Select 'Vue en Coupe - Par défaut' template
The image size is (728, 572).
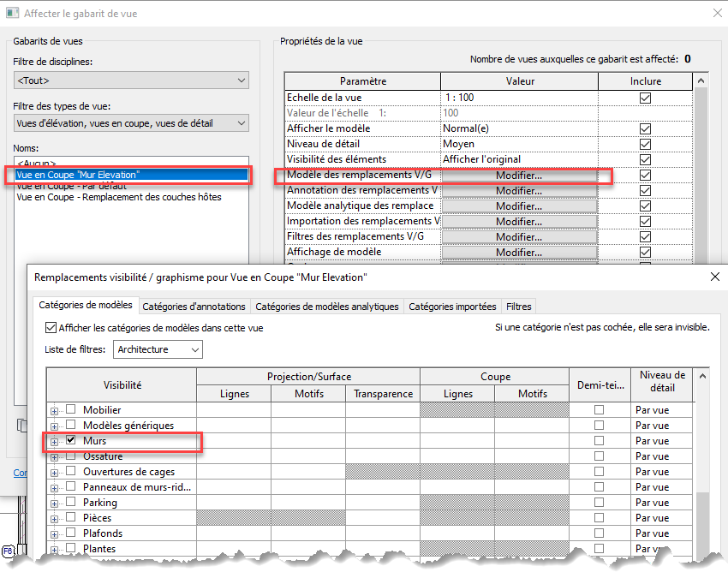[x=69, y=186]
